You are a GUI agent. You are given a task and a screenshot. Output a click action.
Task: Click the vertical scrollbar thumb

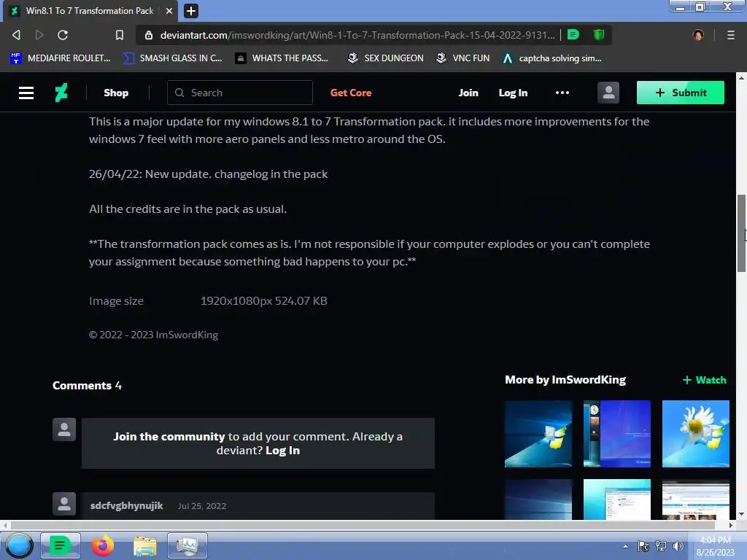pyautogui.click(x=741, y=233)
